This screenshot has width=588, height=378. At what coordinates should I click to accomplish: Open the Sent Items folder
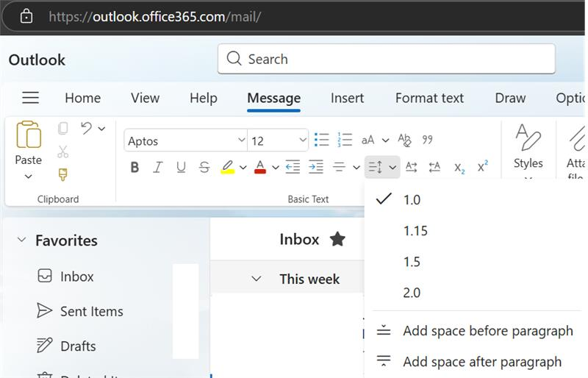click(80, 311)
